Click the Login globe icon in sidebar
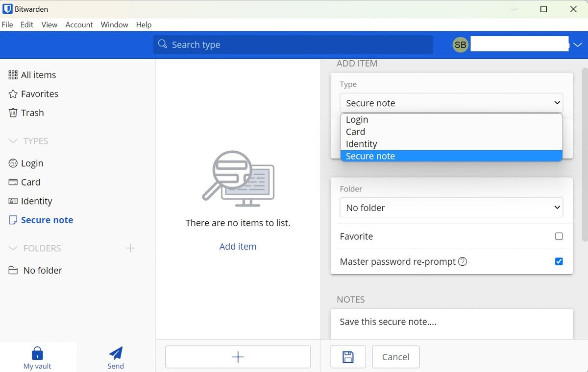The height and width of the screenshot is (372, 588). 13,163
